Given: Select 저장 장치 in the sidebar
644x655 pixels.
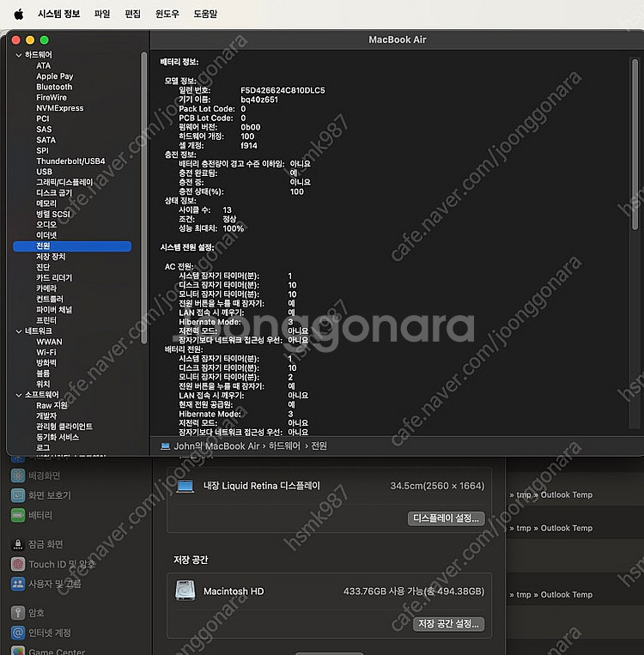Looking at the screenshot, I should [51, 257].
